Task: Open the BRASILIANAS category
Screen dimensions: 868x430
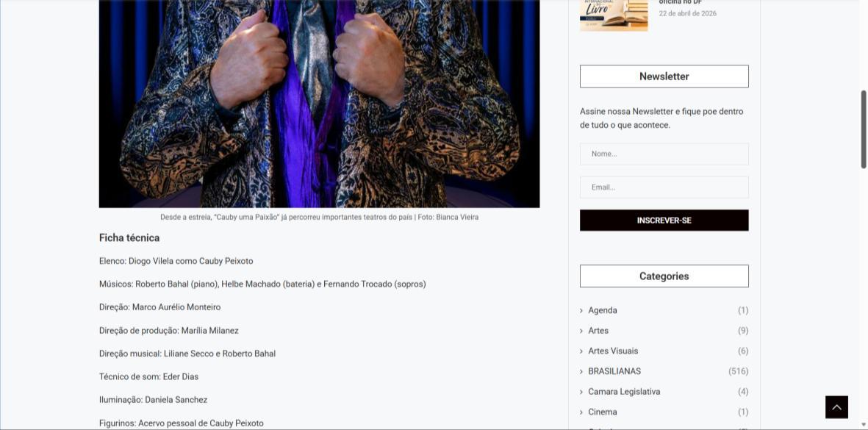Action: tap(614, 371)
